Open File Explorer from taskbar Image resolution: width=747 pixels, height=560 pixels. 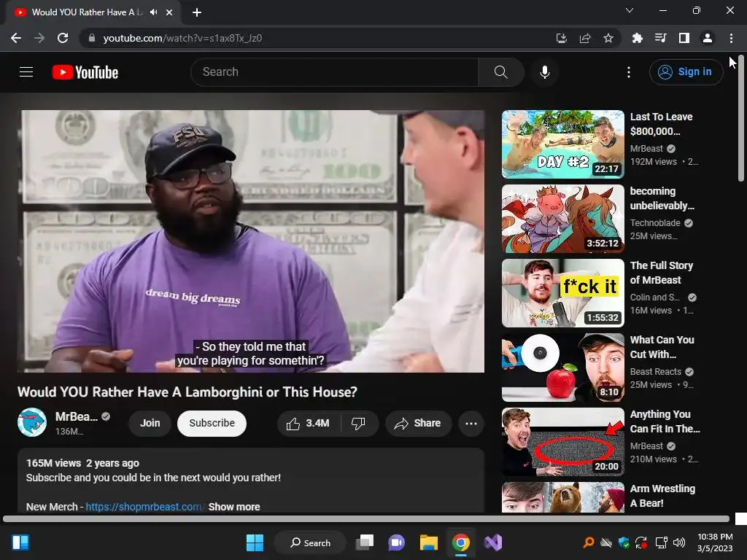(x=429, y=542)
